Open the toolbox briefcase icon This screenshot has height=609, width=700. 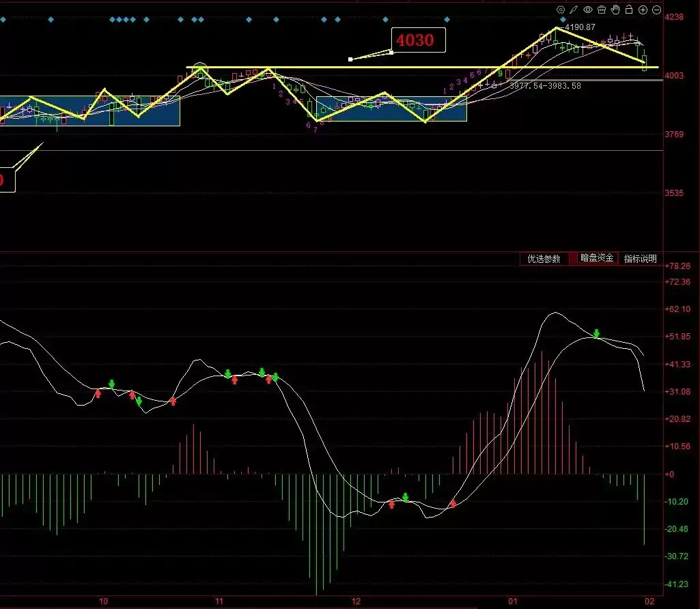click(602, 10)
